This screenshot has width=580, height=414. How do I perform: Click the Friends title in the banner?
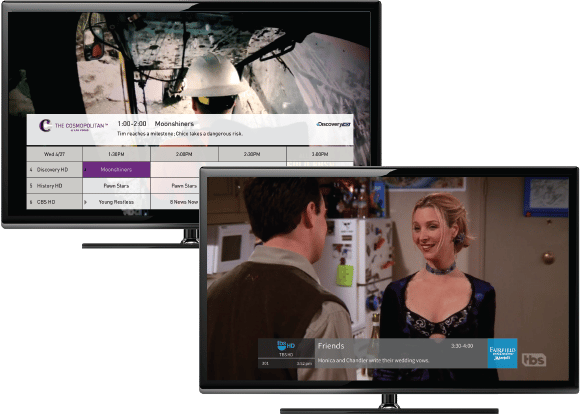pos(331,346)
